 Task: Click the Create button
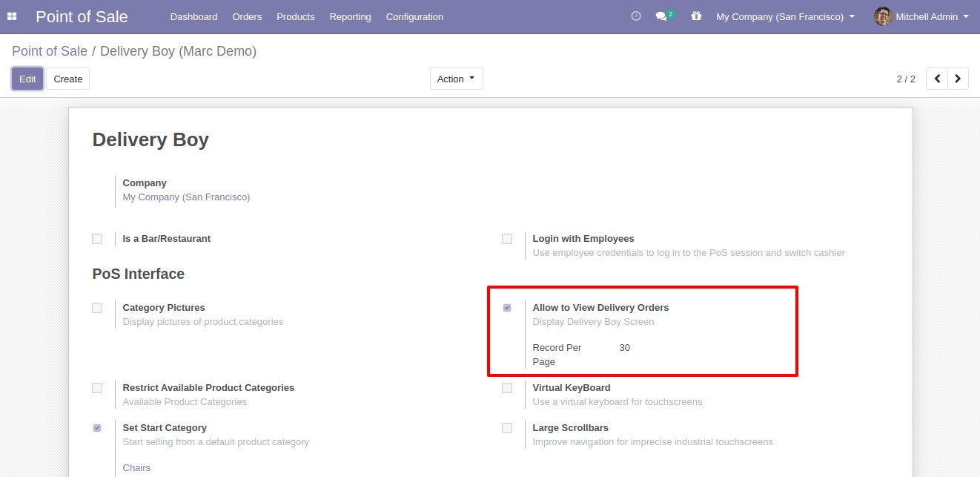coord(68,79)
